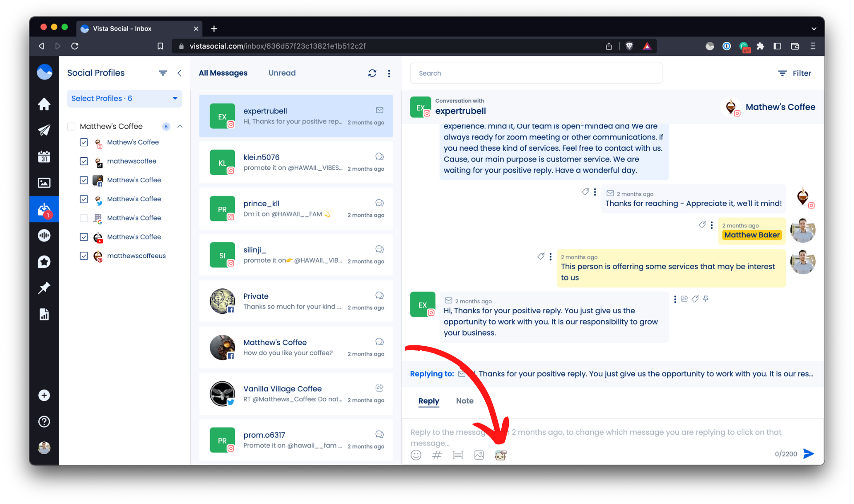Open the Filter menu in conversation
Image resolution: width=854 pixels, height=504 pixels.
point(794,73)
